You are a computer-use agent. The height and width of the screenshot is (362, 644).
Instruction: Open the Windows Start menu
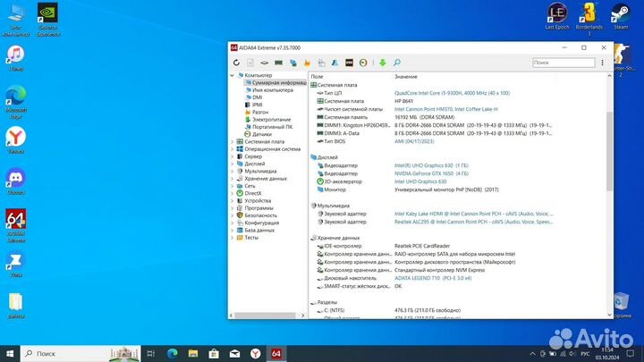click(x=10, y=353)
